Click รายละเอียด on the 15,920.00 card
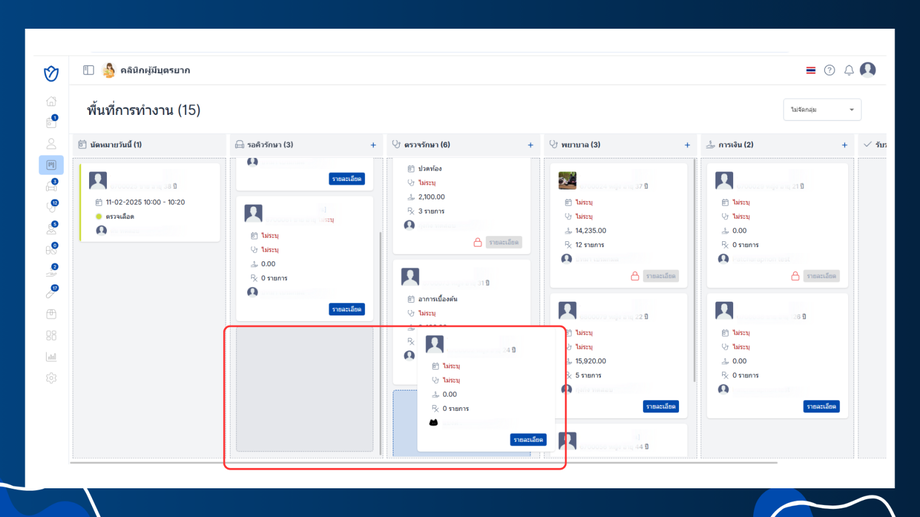 (661, 406)
